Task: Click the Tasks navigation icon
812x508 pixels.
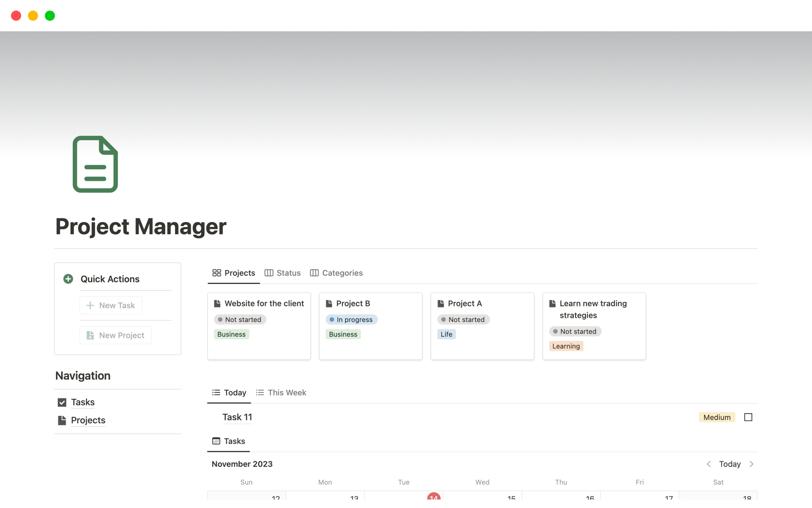Action: (x=62, y=401)
